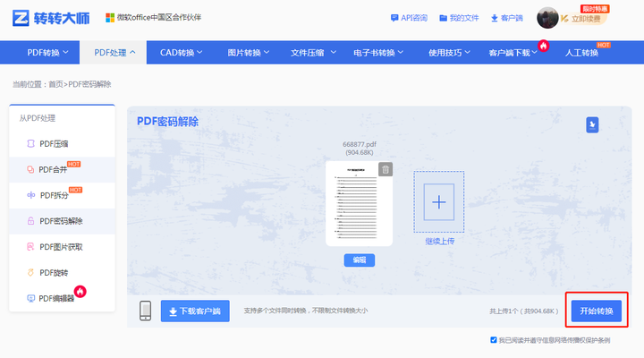Click PDF密码解除 in the breadcrumb

coord(89,84)
